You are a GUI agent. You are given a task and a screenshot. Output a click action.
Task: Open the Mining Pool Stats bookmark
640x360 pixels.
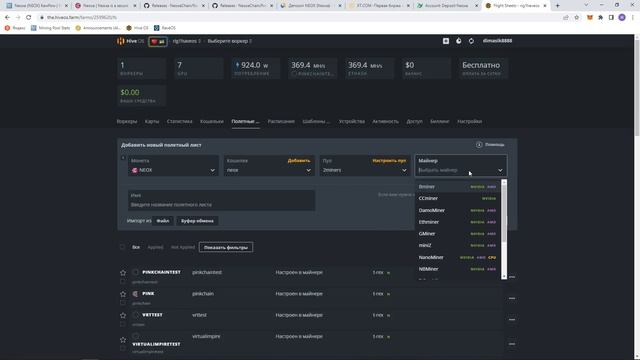(51, 28)
